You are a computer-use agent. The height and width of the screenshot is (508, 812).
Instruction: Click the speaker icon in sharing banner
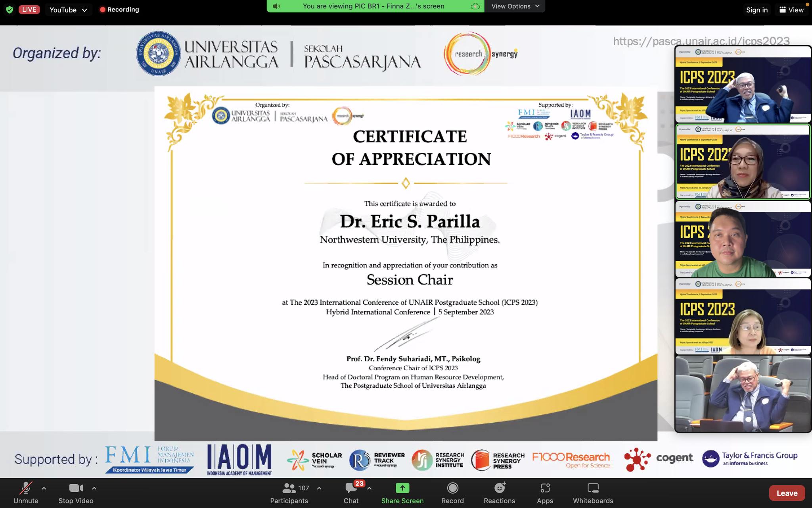(x=276, y=6)
